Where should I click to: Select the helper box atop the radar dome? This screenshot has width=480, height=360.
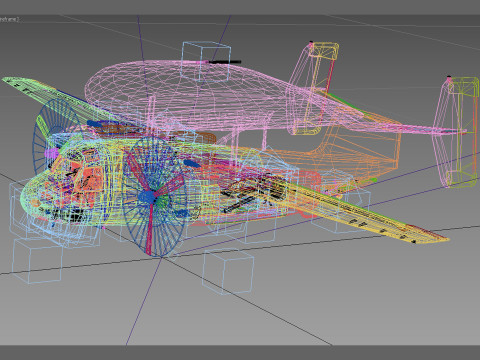[x=206, y=61]
